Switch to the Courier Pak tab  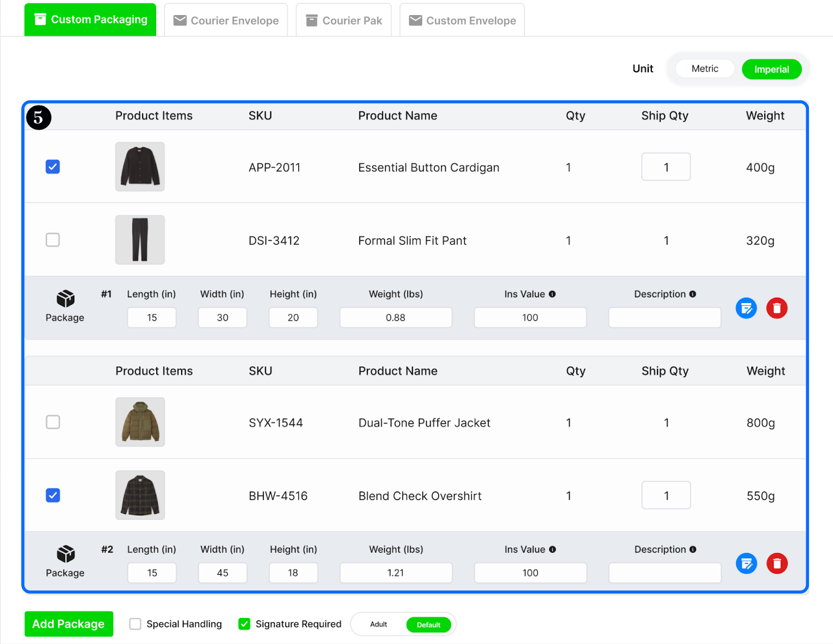[x=344, y=21]
